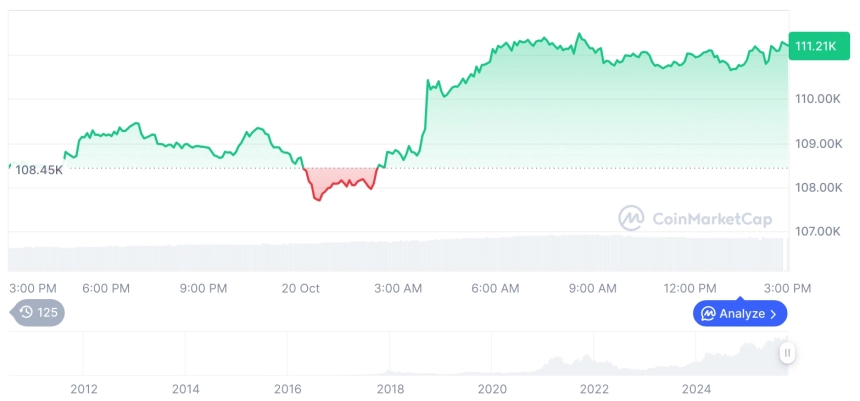Click the logo icon inside Analyze button
Screen dimensions: 860x401
[x=708, y=314]
